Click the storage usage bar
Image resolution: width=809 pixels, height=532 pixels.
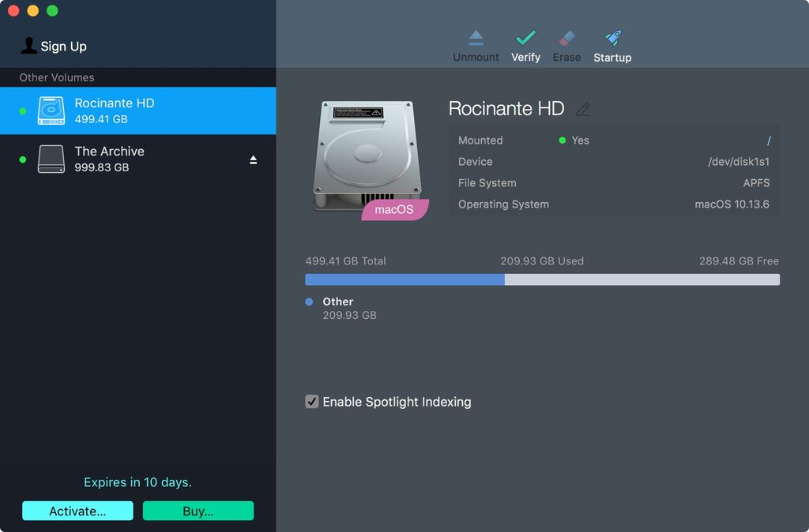[541, 279]
